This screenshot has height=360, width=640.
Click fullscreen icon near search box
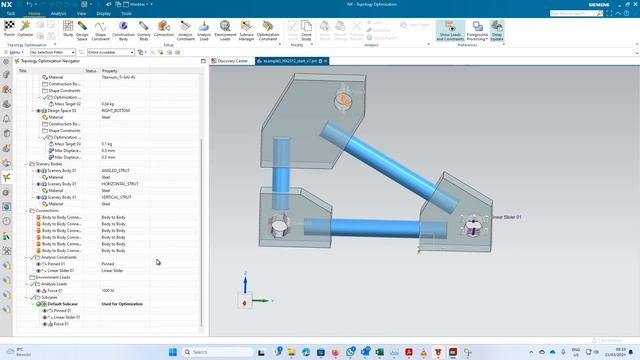(609, 13)
